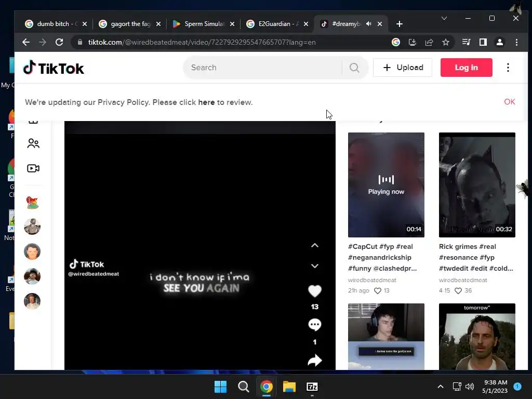Click Chrome in the taskbar

267,387
